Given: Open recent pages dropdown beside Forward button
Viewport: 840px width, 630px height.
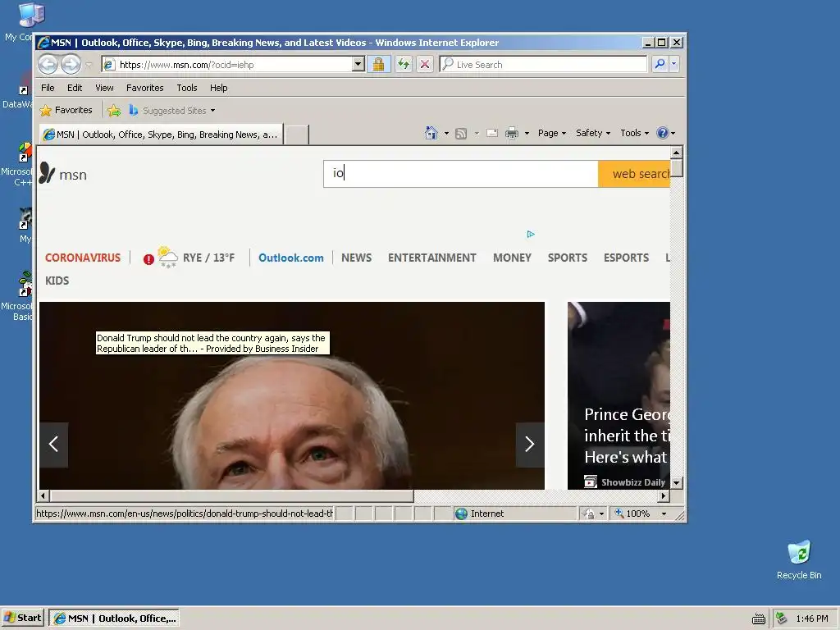Looking at the screenshot, I should tap(89, 65).
